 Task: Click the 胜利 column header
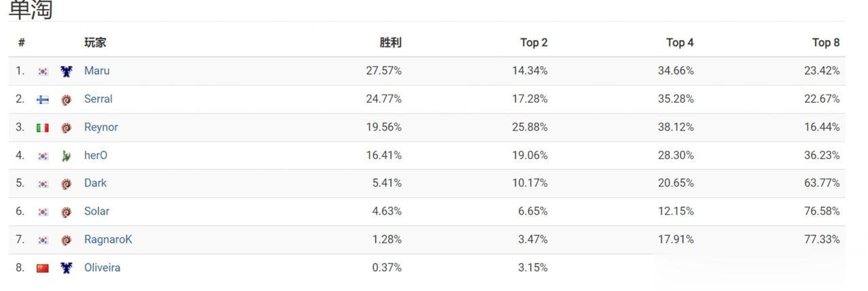tap(390, 42)
